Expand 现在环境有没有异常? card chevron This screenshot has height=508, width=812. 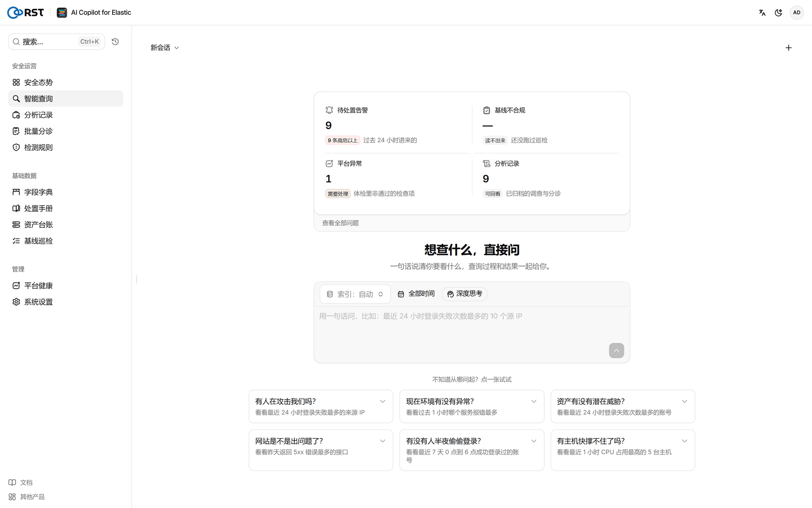534,401
